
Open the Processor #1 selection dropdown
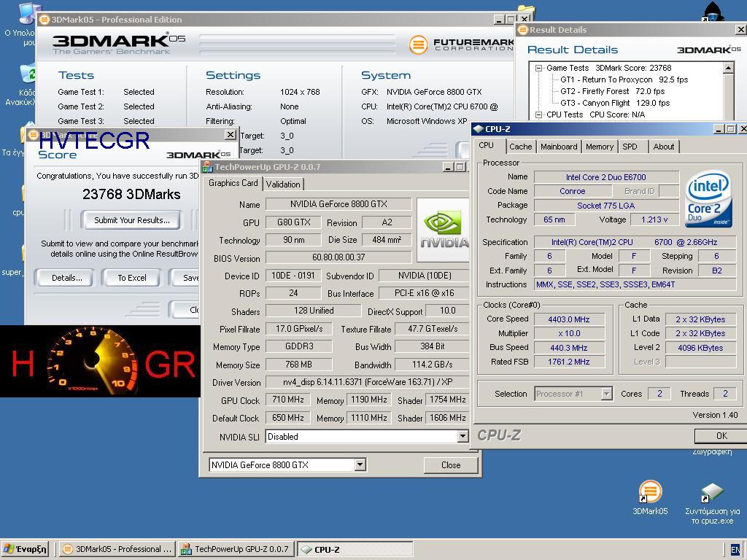point(606,394)
